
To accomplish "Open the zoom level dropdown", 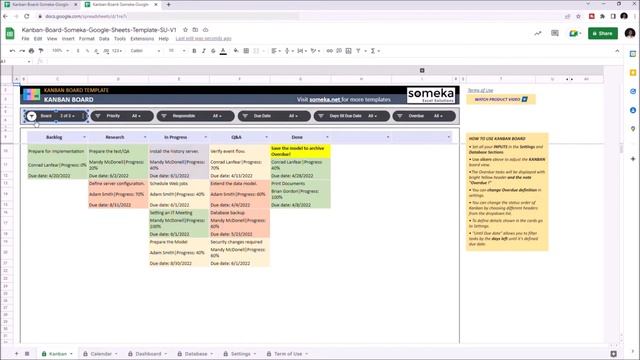I will [x=60, y=51].
